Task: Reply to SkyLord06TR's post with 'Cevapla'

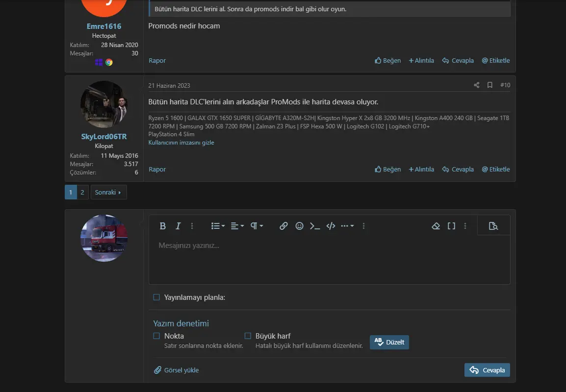Action: click(x=458, y=169)
